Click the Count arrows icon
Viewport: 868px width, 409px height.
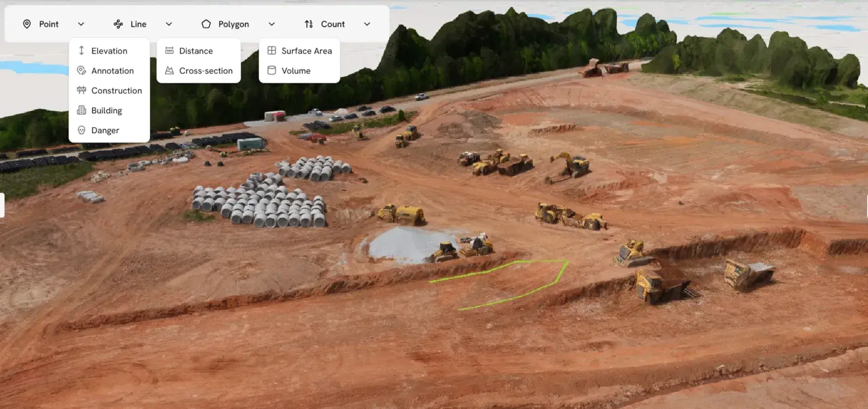click(x=308, y=24)
